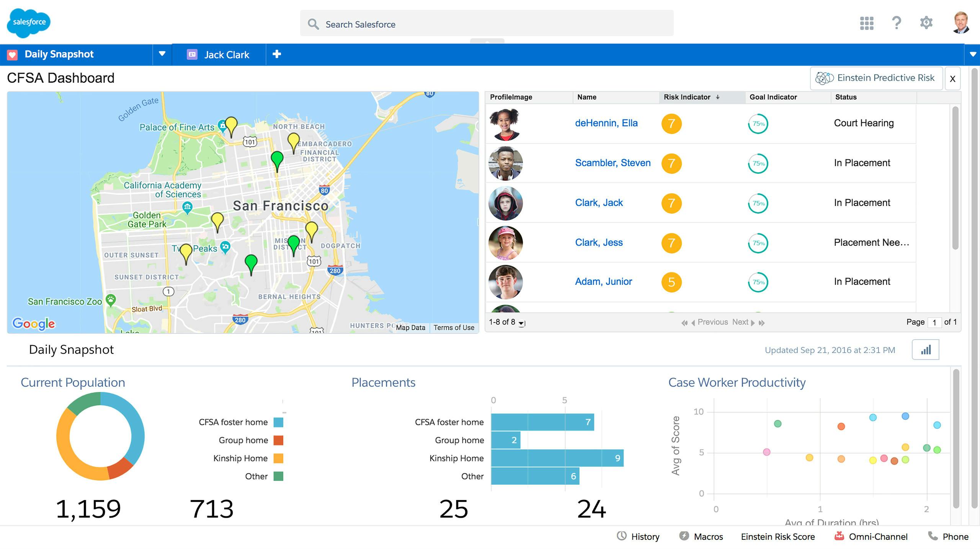Open the Daily Snapshot tab dropdown arrow
The width and height of the screenshot is (980, 549).
tap(162, 54)
